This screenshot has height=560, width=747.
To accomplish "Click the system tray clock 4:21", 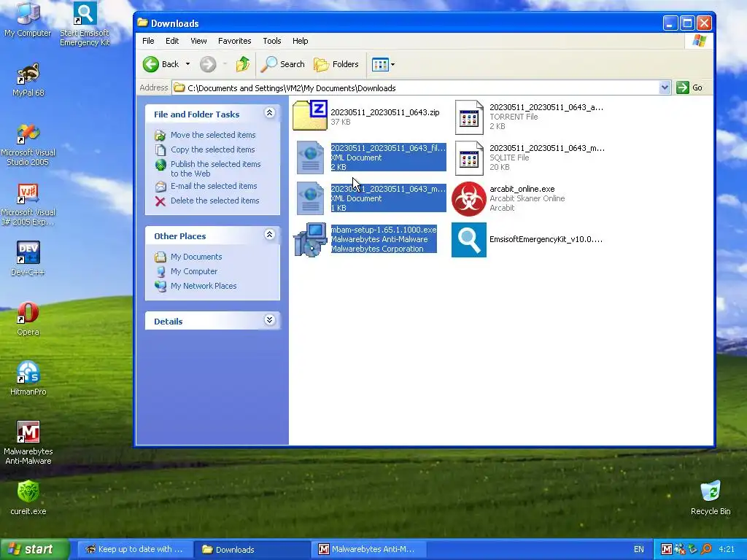I will tap(727, 550).
